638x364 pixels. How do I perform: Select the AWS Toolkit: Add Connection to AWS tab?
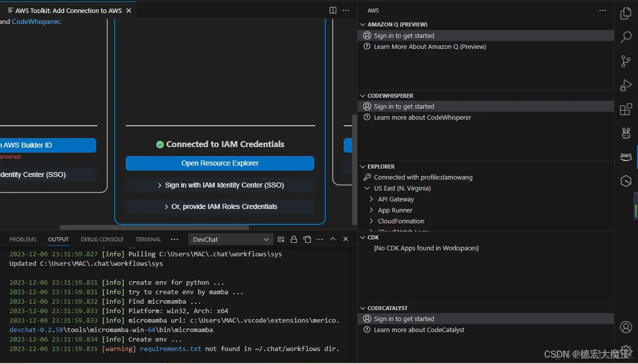click(x=68, y=10)
